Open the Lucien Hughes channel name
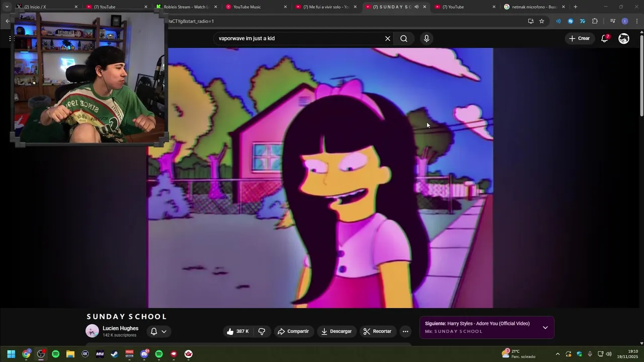The image size is (644, 362). (x=120, y=328)
